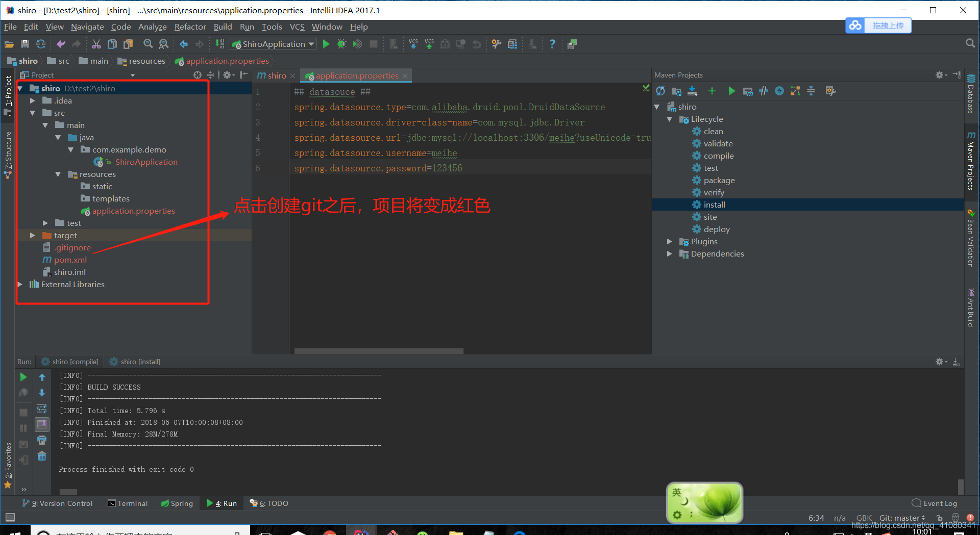This screenshot has width=980, height=535.
Task: Open the Database side panel
Action: [x=971, y=94]
